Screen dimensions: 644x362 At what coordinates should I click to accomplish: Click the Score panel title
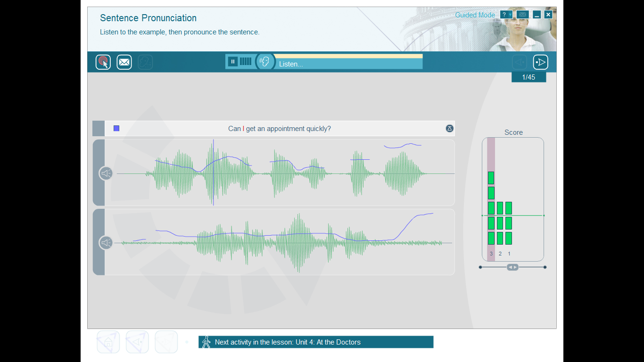click(x=513, y=132)
